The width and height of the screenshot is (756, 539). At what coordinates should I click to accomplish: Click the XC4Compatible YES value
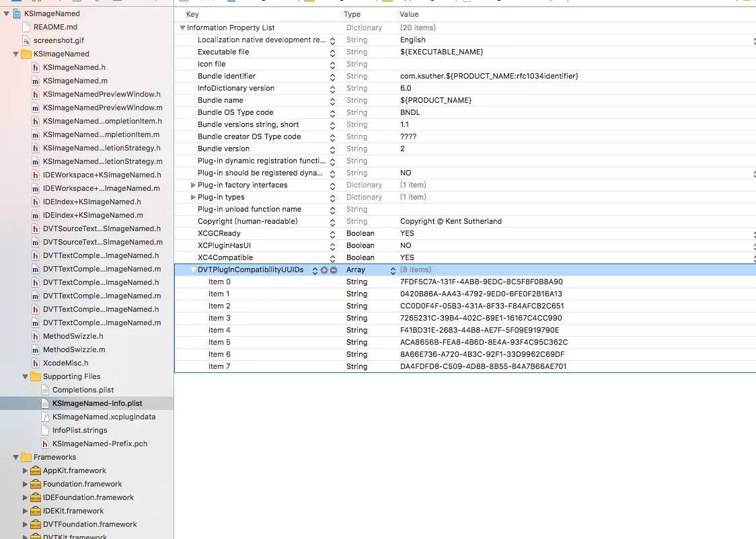pos(407,257)
